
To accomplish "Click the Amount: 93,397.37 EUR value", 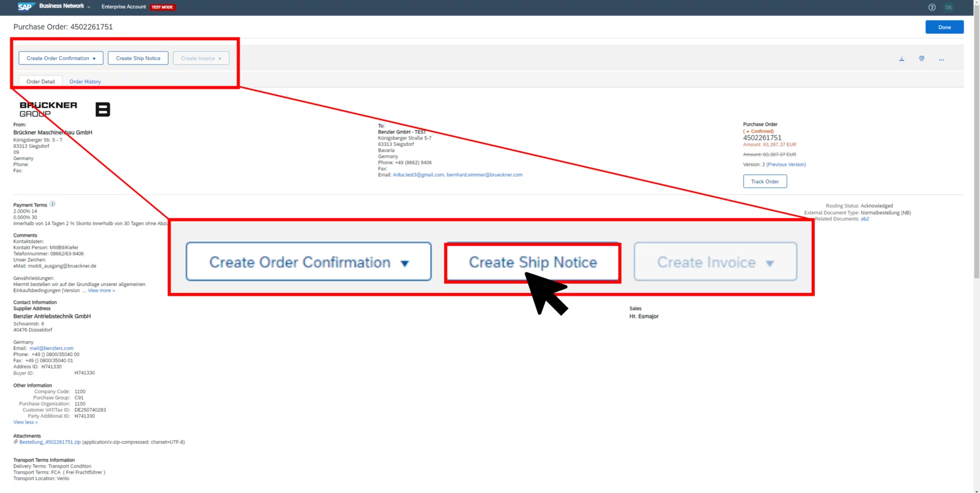I will point(770,144).
